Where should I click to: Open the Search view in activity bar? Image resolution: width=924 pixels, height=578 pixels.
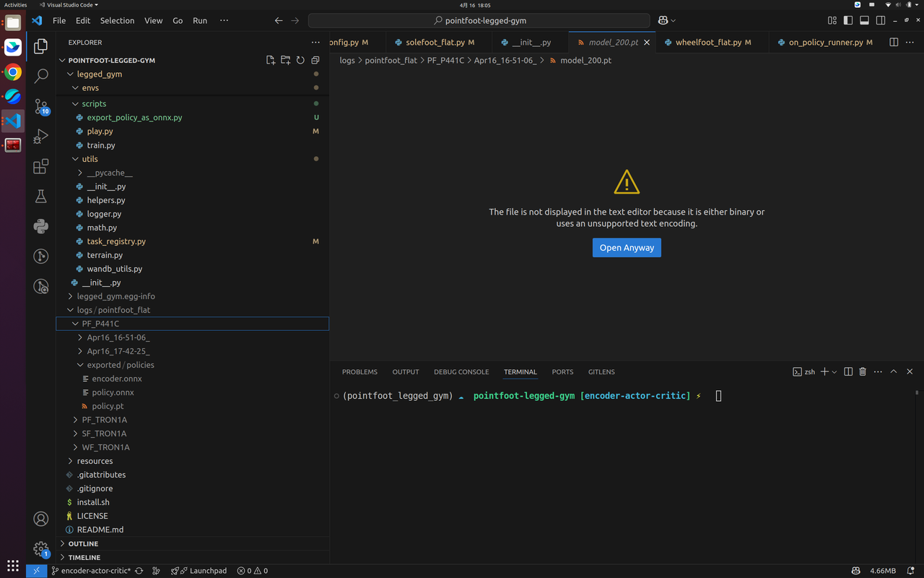(x=41, y=76)
